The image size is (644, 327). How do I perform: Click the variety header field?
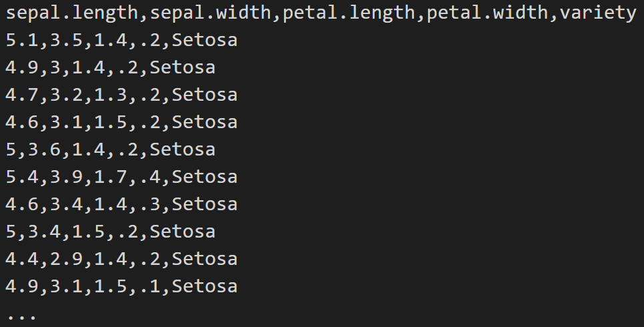[597, 13]
